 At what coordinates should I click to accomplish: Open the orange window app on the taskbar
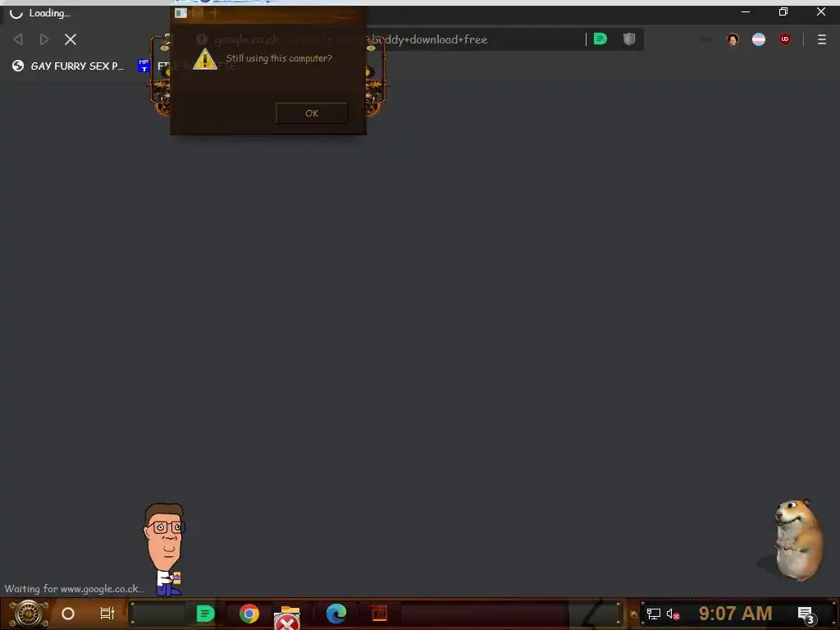point(379,613)
